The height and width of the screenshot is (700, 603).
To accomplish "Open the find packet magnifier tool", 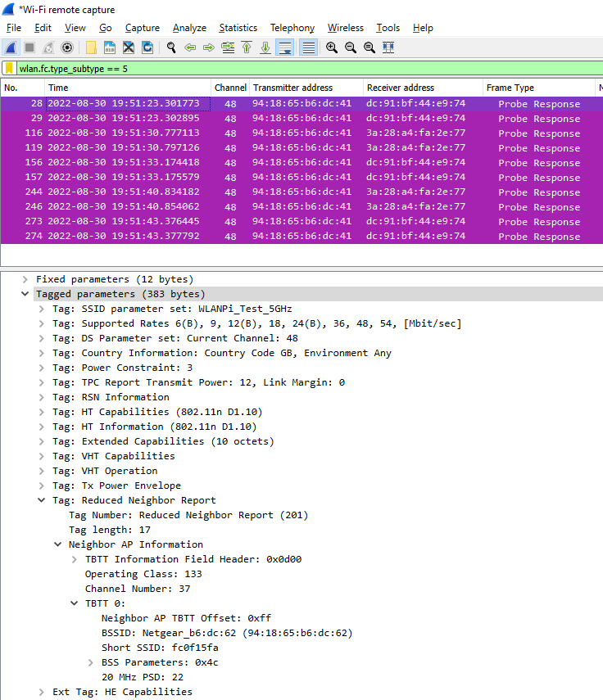I will 171,47.
